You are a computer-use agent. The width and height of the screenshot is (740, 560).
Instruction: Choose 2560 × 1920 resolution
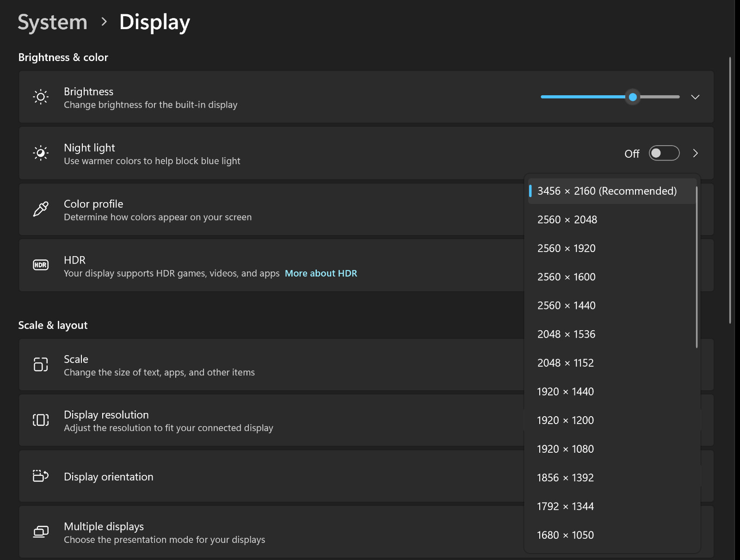(612, 248)
